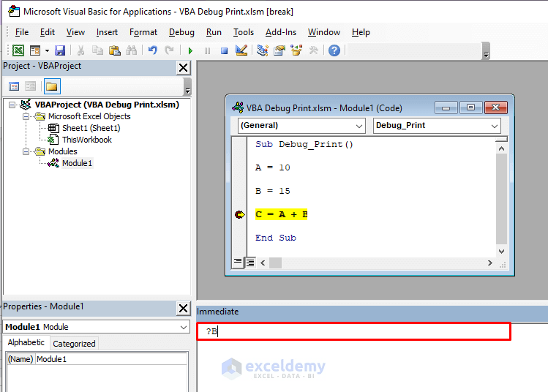Open the Edit menu

pyautogui.click(x=48, y=32)
